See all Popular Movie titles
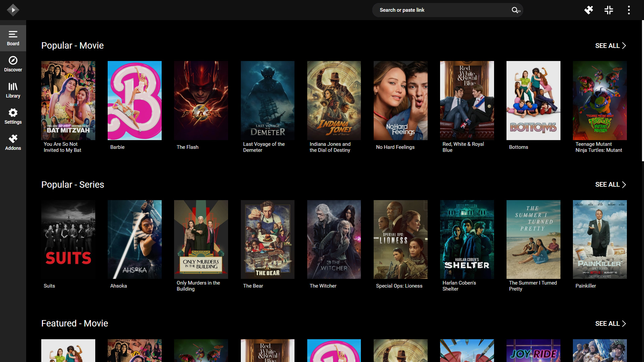 tap(610, 46)
